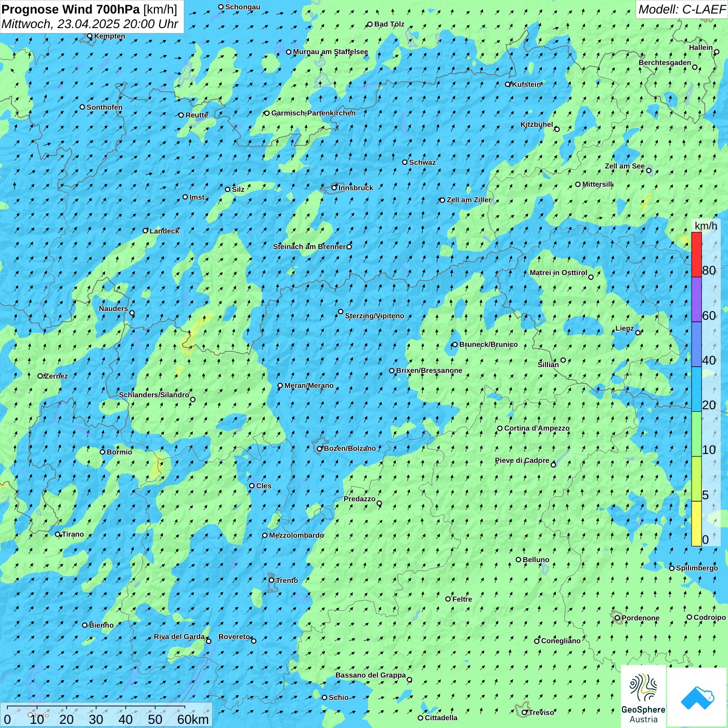Click the Meran/Merano label

point(309,386)
